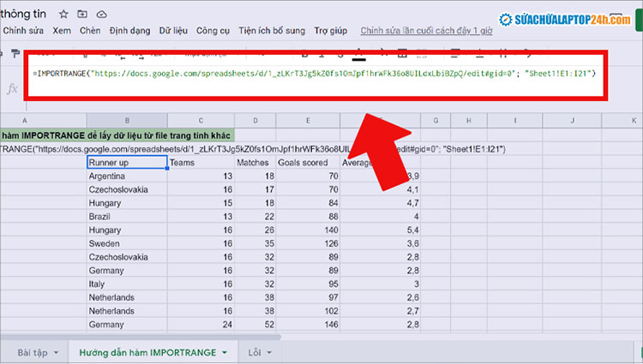643x364 pixels.
Task: Click the horizontal scrollbar under the grid
Action: [x=141, y=337]
